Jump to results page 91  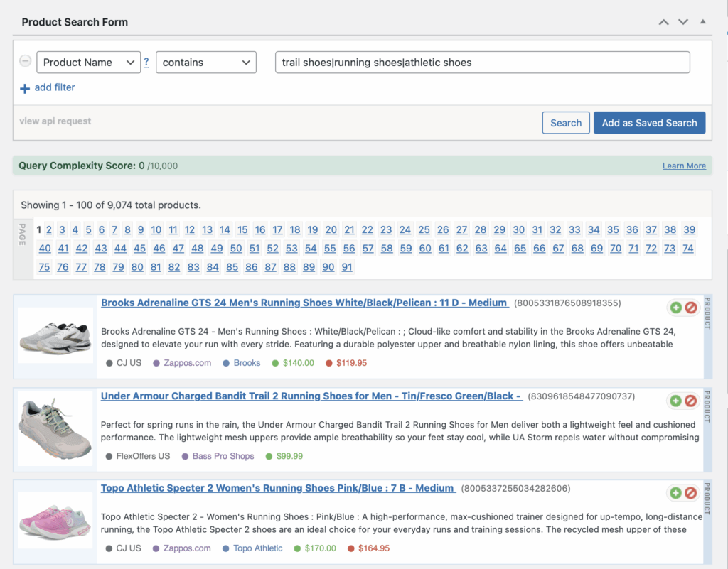tap(347, 267)
